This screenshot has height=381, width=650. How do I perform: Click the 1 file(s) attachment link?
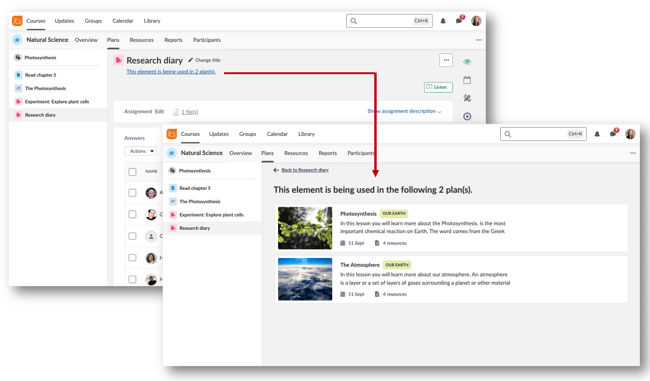pos(189,112)
